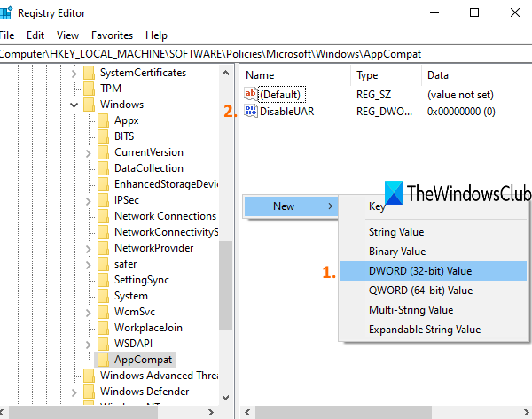
Task: Click the REG_SZ type cell
Action: point(373,95)
